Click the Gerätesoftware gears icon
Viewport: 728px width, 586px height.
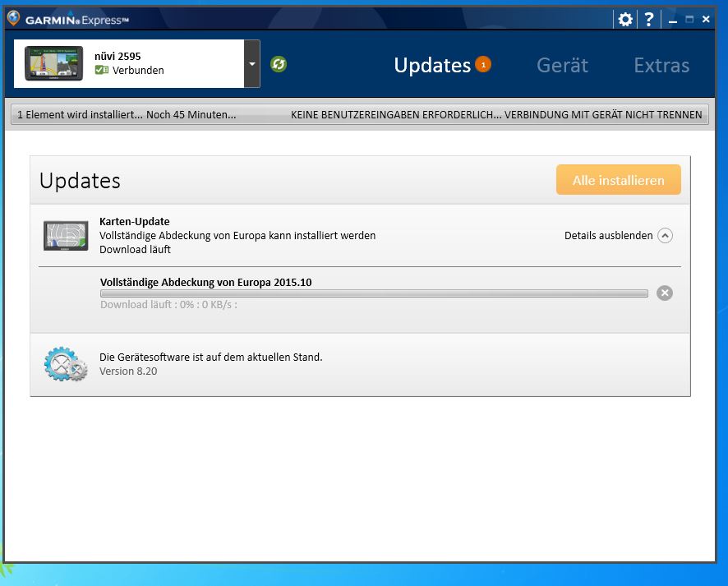65,364
